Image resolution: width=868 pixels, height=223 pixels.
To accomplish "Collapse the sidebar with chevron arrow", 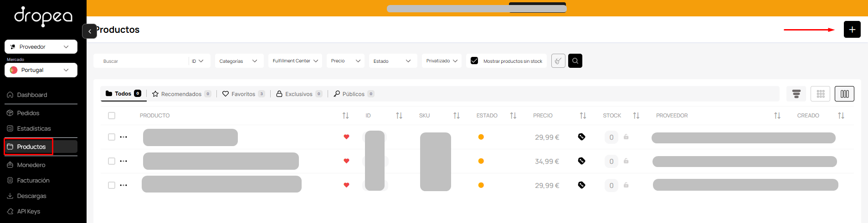I will click(x=90, y=31).
